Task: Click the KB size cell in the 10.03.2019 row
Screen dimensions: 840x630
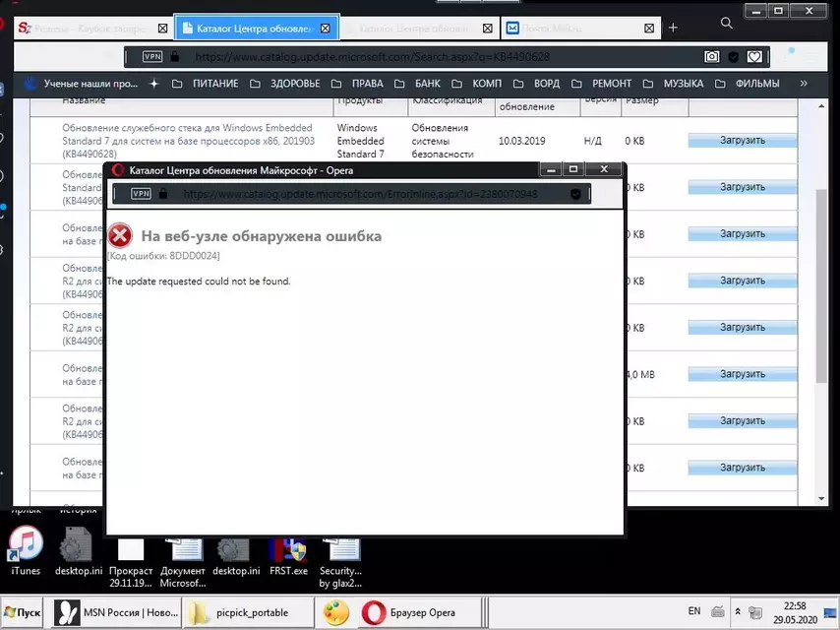Action: click(x=634, y=141)
